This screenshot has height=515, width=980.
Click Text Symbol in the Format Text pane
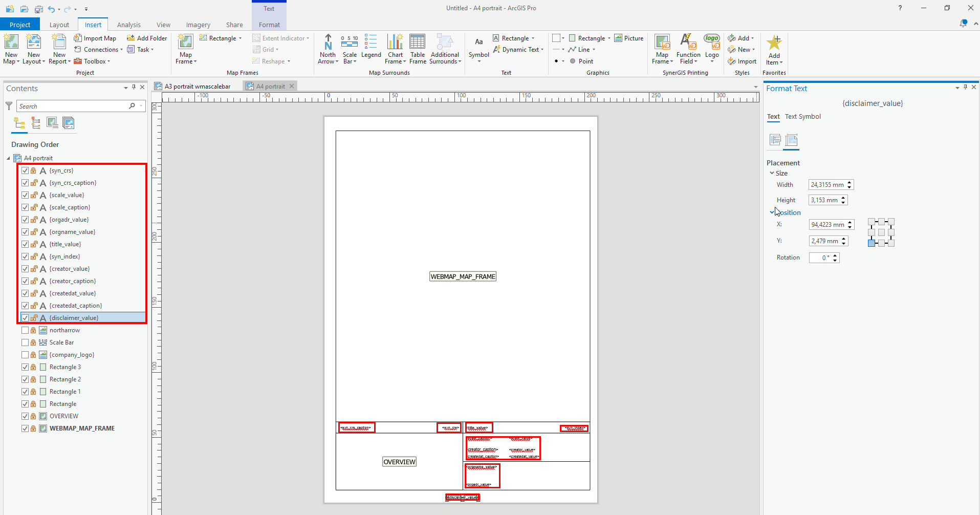coord(802,117)
